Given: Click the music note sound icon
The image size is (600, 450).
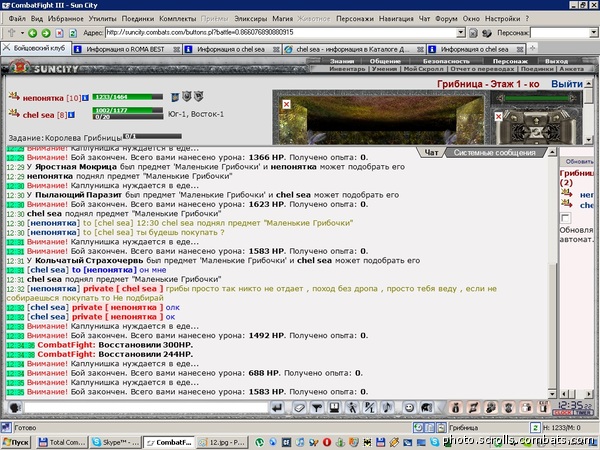Looking at the screenshot, I should [387, 408].
